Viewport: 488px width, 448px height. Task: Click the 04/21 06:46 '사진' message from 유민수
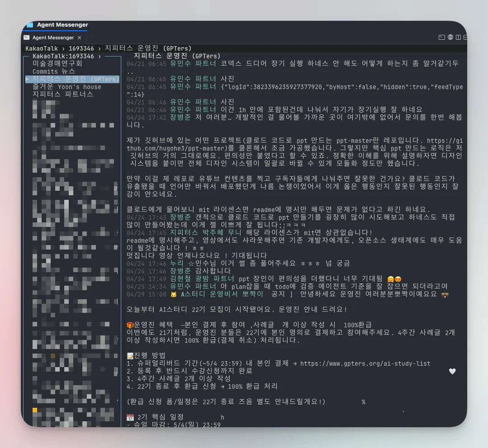click(x=227, y=102)
